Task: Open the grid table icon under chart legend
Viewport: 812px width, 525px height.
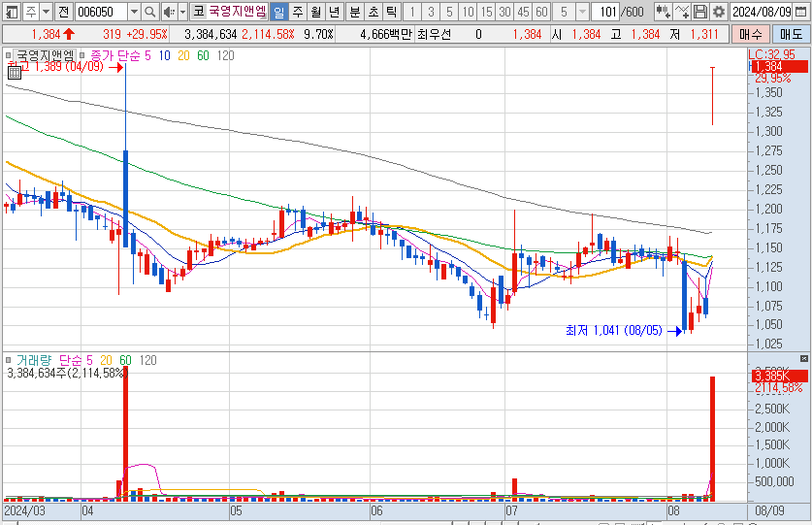Action: pyautogui.click(x=15, y=73)
